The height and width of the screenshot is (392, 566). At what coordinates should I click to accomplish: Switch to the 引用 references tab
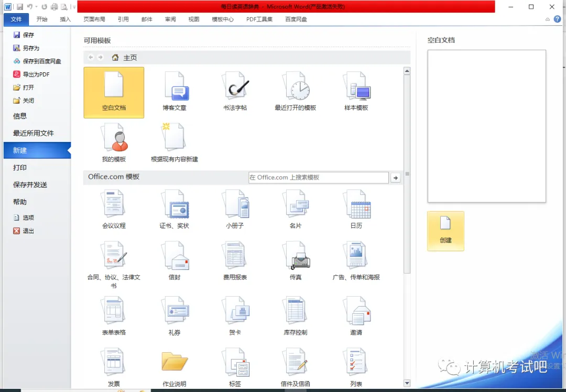point(123,19)
